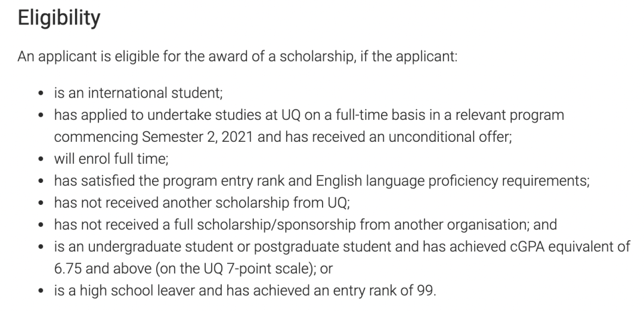
Task: Click the bullet dot before 'has not received another scholarship'
Action: pos(41,204)
